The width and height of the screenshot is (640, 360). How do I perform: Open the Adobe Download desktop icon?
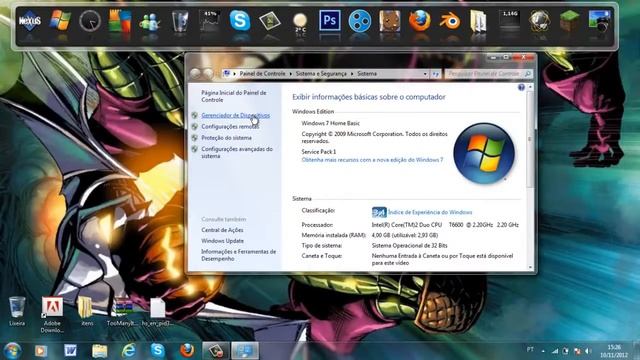[x=52, y=314]
